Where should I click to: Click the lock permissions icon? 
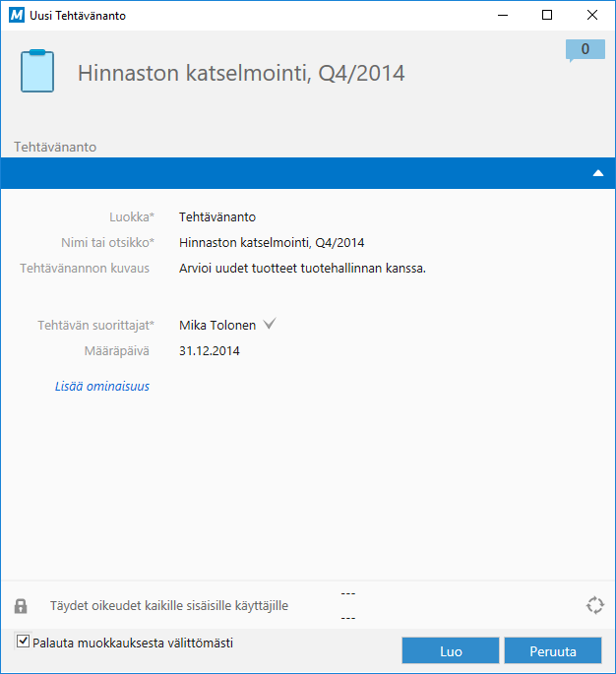coord(21,605)
